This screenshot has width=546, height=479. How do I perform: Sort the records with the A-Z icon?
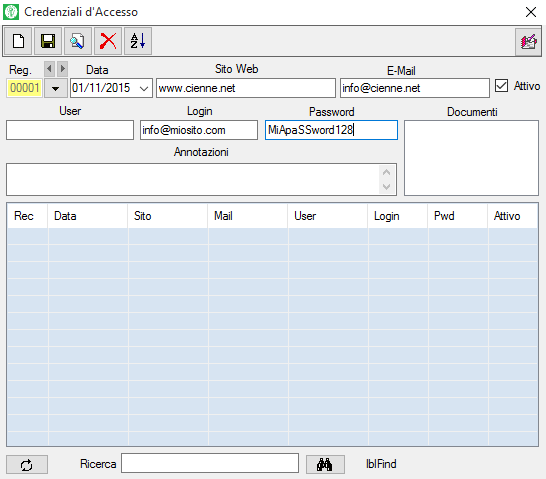(138, 41)
